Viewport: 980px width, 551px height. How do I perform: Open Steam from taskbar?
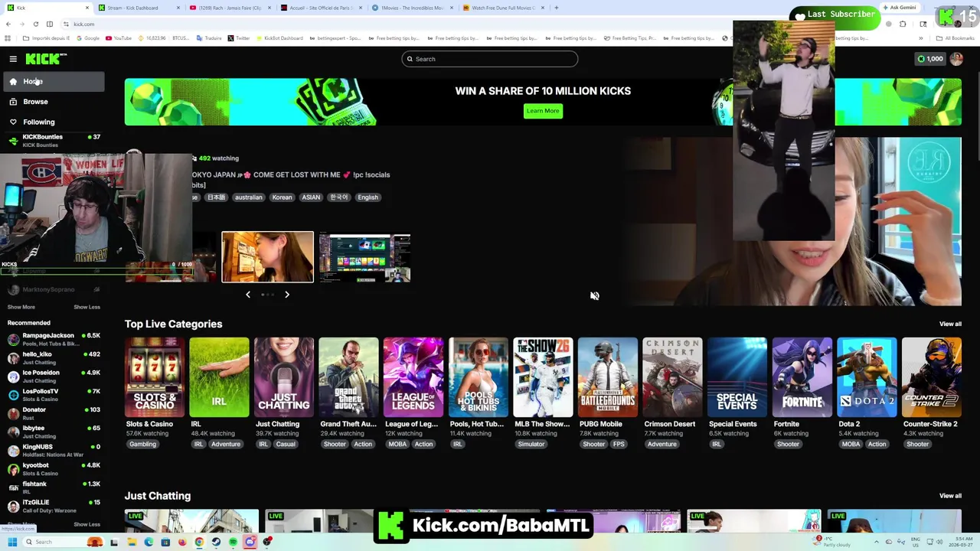click(x=216, y=542)
